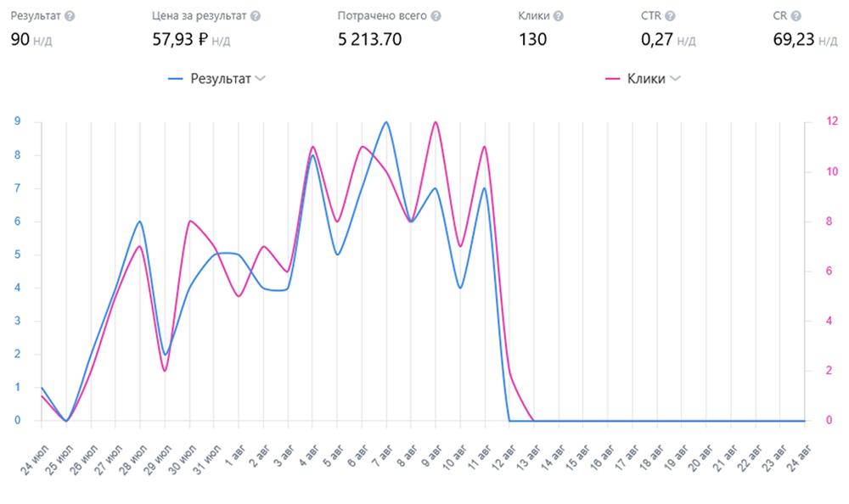
Task: Click the pink Клики legend line swatch
Action: [612, 79]
